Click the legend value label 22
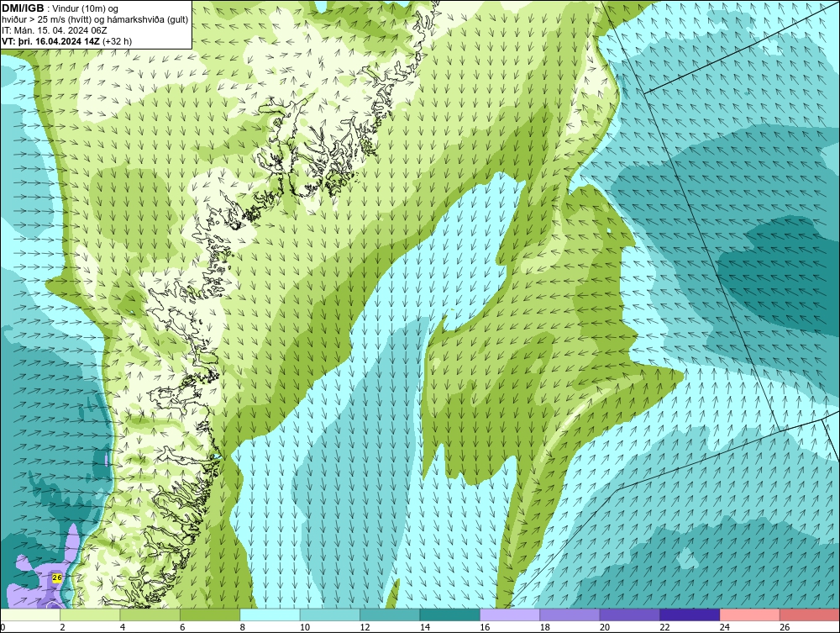 click(x=664, y=627)
